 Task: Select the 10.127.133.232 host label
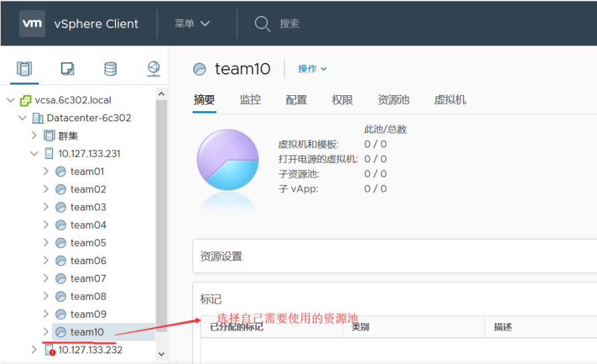pyautogui.click(x=91, y=350)
